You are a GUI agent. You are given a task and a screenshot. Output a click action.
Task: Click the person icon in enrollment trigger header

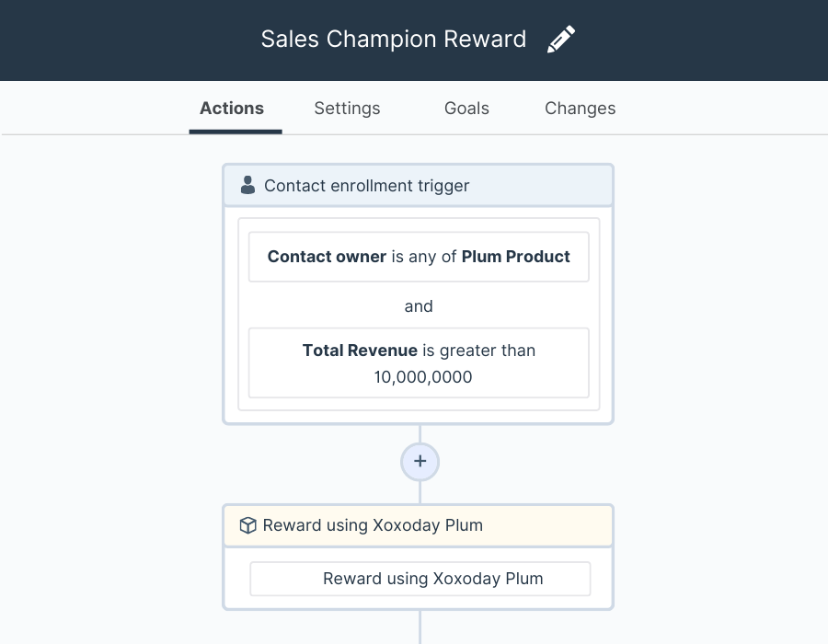247,185
